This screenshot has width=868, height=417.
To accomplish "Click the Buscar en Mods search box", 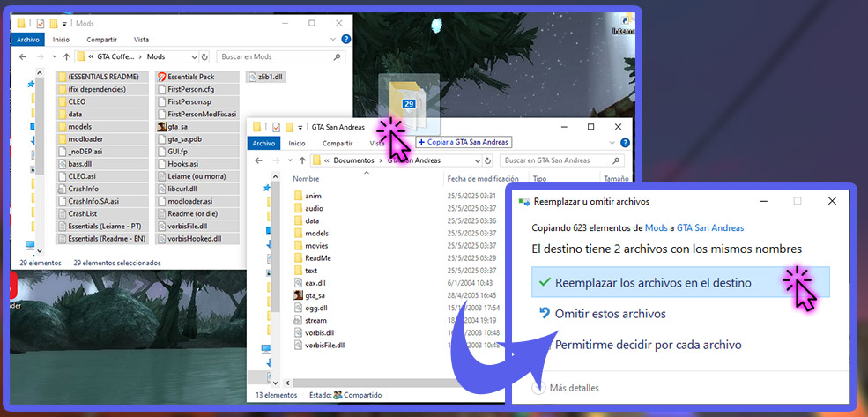I will click(x=280, y=56).
